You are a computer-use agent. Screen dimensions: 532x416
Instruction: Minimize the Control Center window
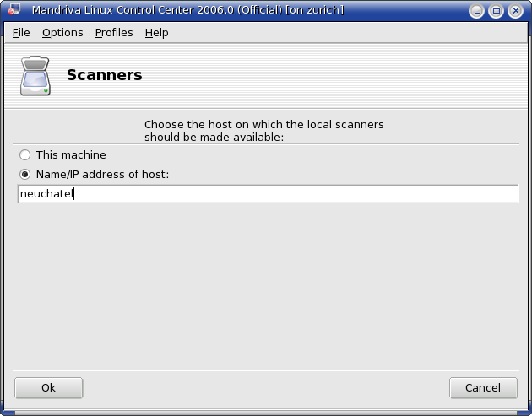(476, 11)
